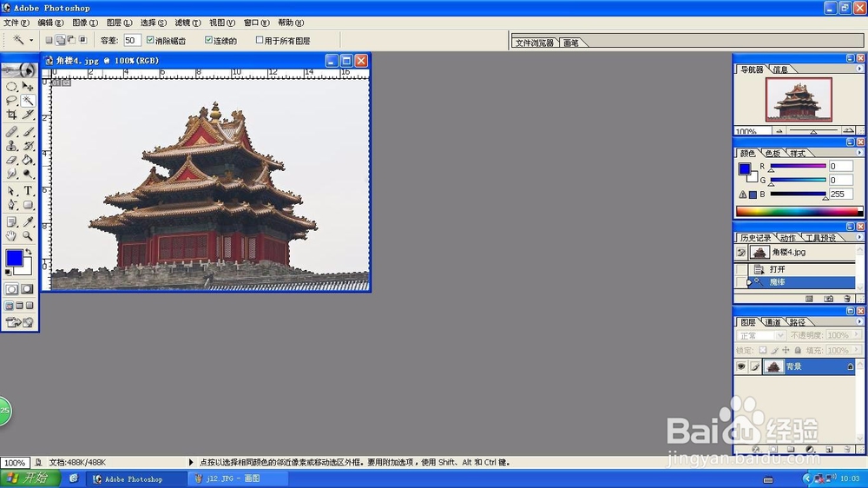Image resolution: width=868 pixels, height=488 pixels.
Task: Select the History Brush tool
Action: click(x=28, y=146)
